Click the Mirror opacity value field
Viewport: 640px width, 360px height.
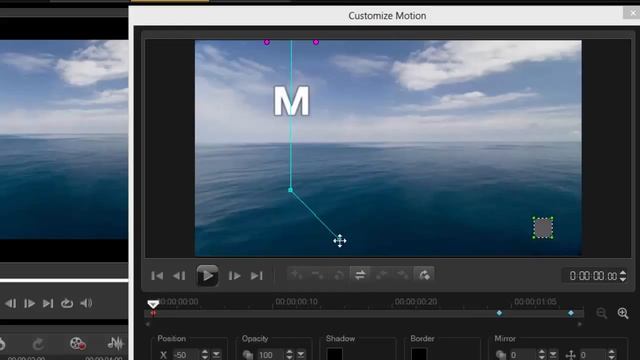(x=522, y=355)
